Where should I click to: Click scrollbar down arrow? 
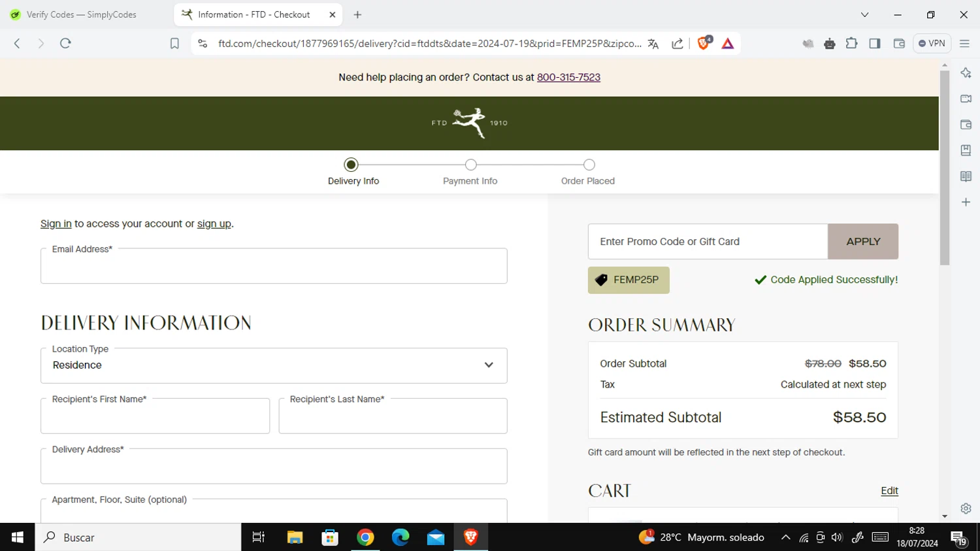click(x=945, y=516)
